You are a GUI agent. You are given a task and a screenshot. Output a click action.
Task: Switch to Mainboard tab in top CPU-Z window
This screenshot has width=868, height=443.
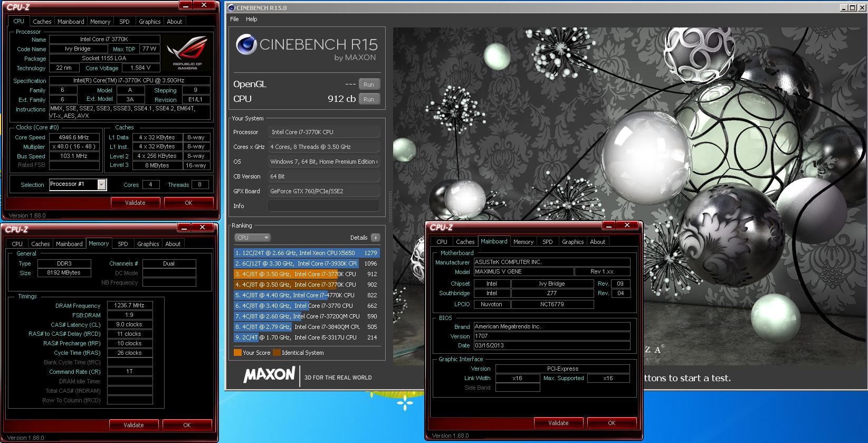click(71, 22)
